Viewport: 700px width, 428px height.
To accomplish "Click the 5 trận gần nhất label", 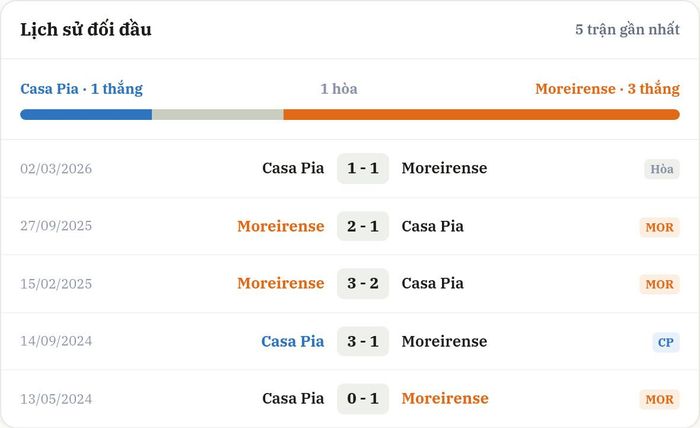I will point(627,29).
